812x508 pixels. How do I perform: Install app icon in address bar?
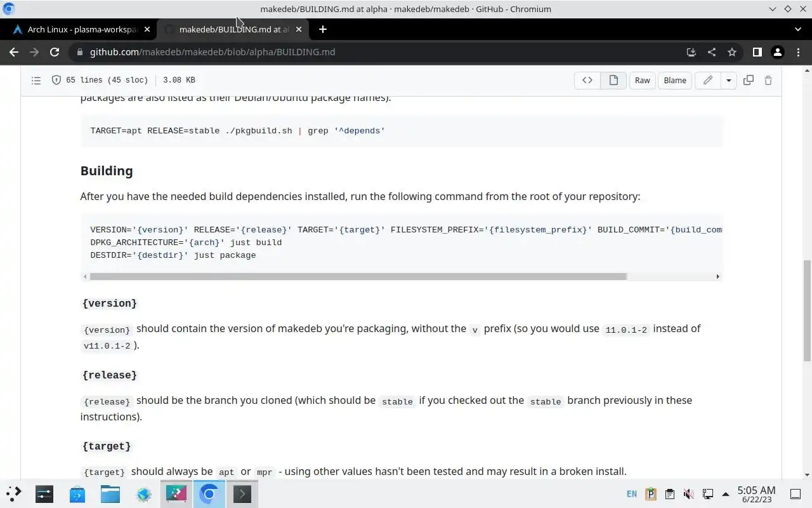pyautogui.click(x=691, y=52)
